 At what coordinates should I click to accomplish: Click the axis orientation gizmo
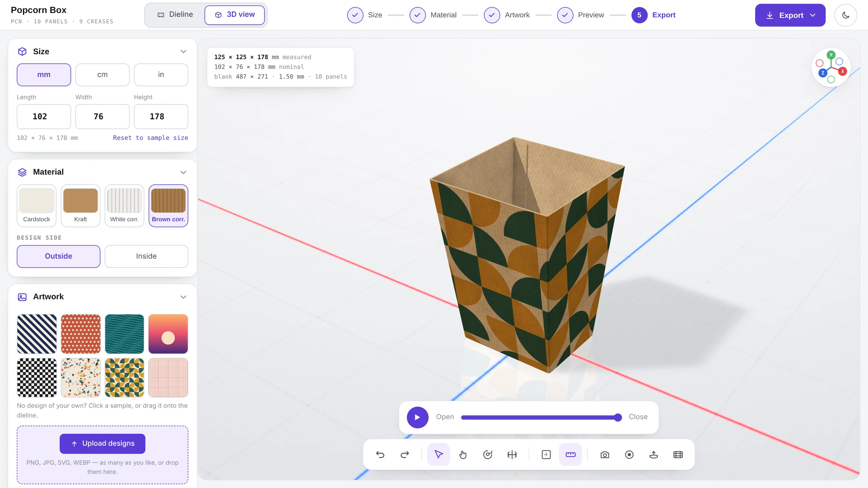pyautogui.click(x=831, y=67)
